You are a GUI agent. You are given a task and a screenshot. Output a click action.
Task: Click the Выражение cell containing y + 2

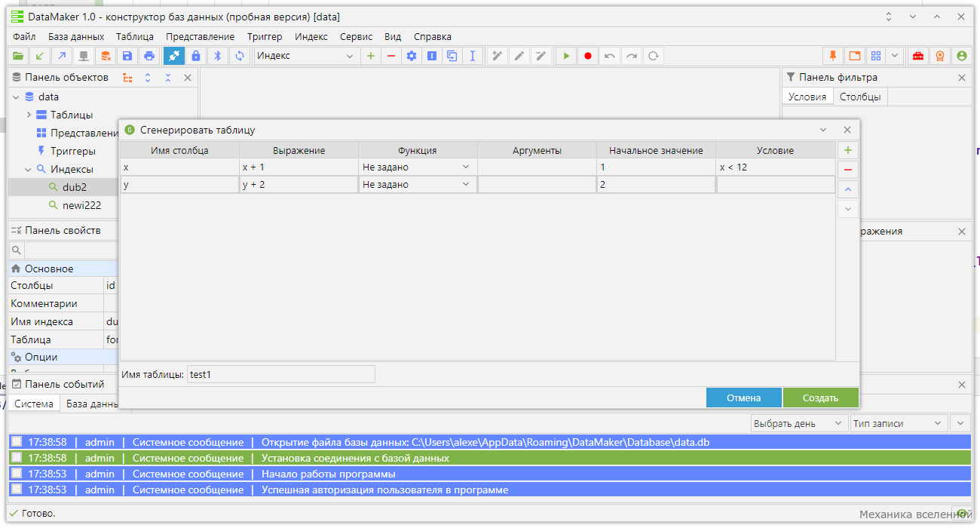pyautogui.click(x=299, y=184)
